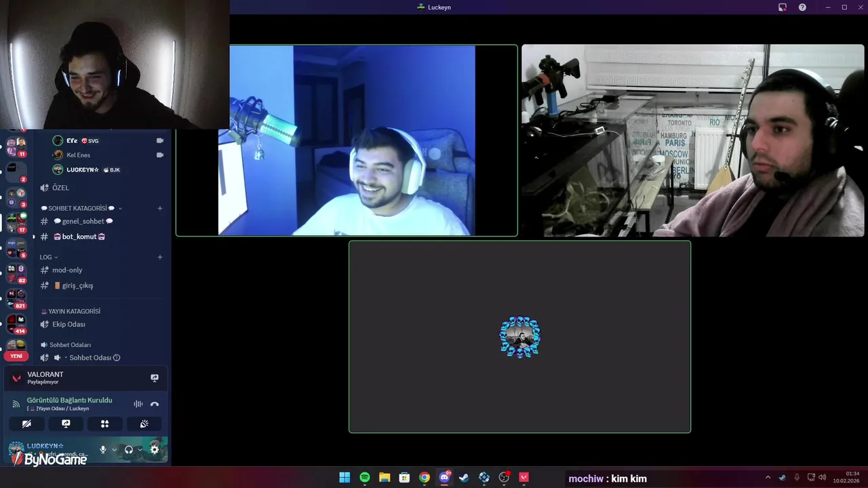Open pop-out icon in title bar

coord(782,7)
